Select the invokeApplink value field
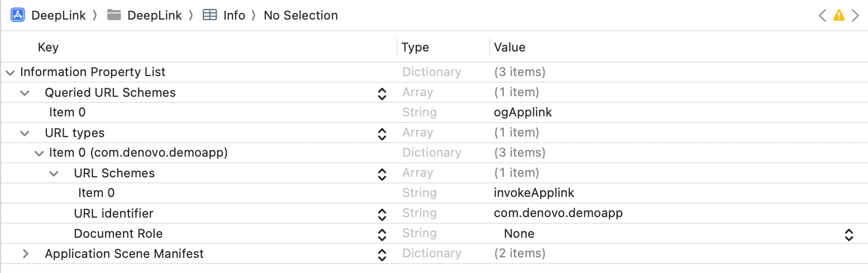 (534, 193)
